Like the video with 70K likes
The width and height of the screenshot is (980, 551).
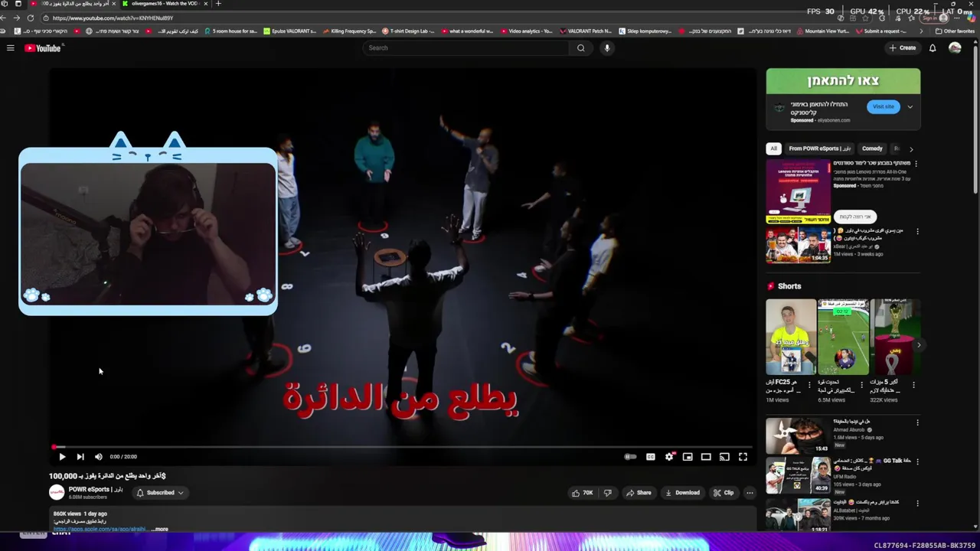(x=583, y=493)
